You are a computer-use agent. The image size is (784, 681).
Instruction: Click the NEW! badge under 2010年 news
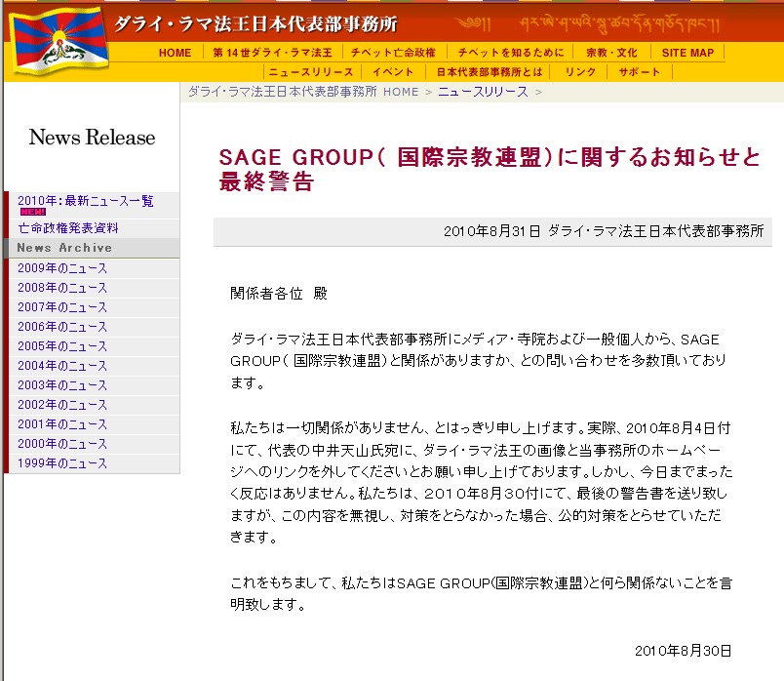33,212
